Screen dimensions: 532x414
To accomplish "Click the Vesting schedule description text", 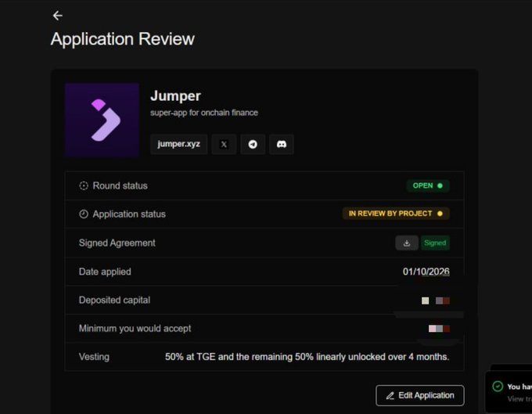I will point(307,357).
